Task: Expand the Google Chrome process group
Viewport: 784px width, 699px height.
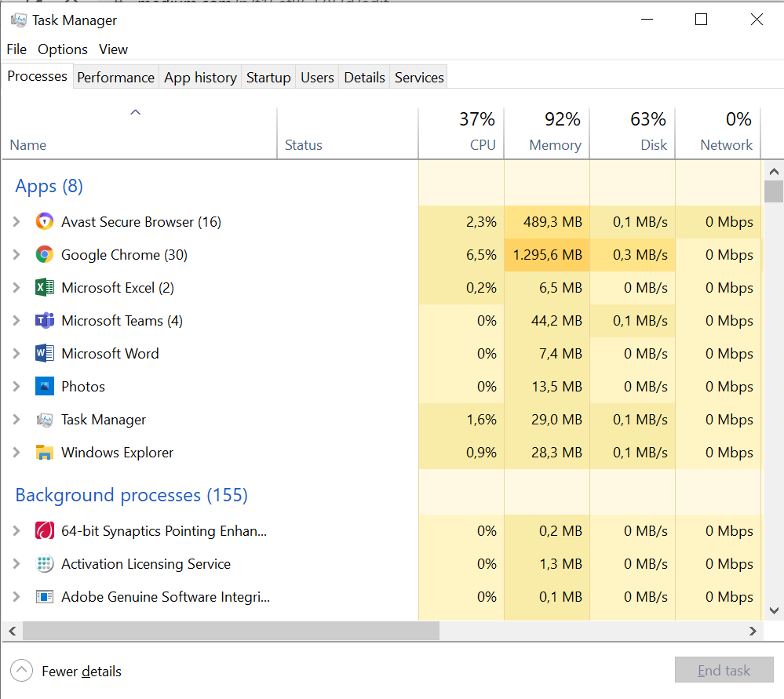Action: click(x=16, y=254)
